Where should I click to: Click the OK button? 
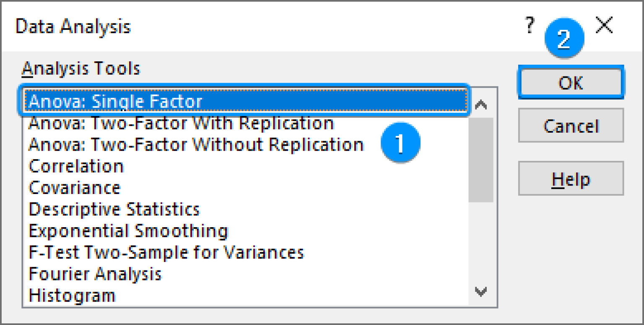point(571,83)
